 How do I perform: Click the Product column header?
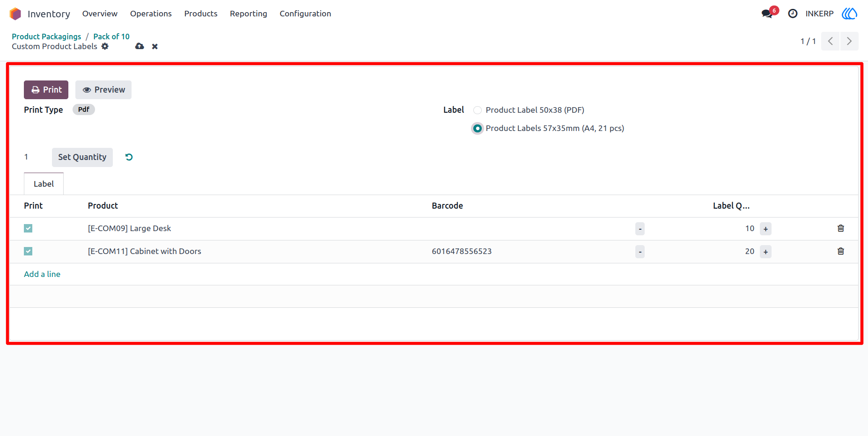103,206
